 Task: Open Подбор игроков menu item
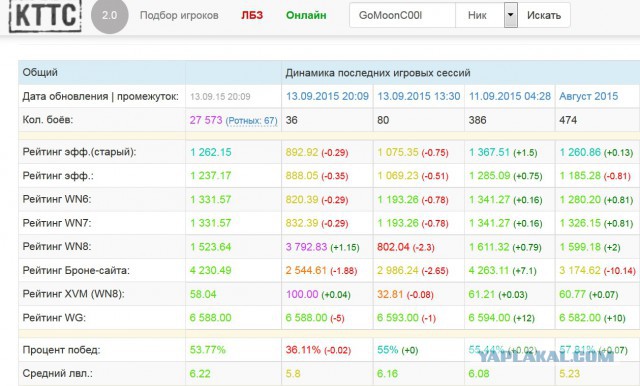[179, 16]
